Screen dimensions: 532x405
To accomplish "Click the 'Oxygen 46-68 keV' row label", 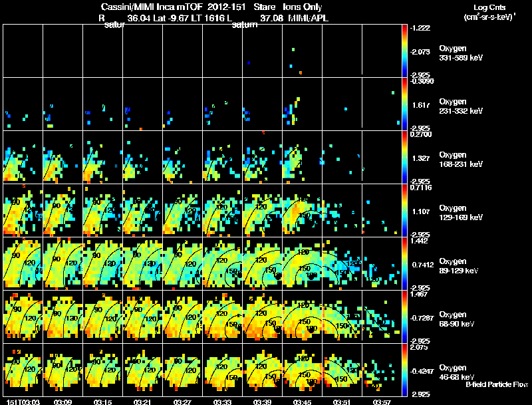I will pos(457,372).
